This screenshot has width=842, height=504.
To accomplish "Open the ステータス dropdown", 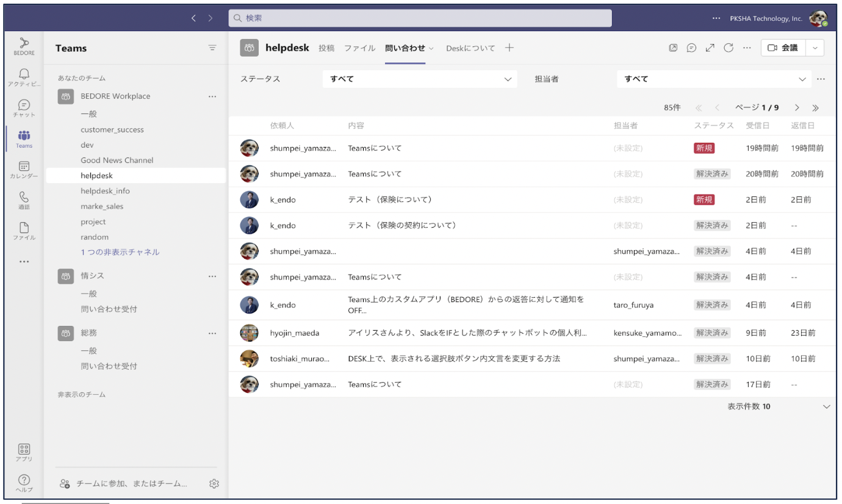I will [420, 79].
